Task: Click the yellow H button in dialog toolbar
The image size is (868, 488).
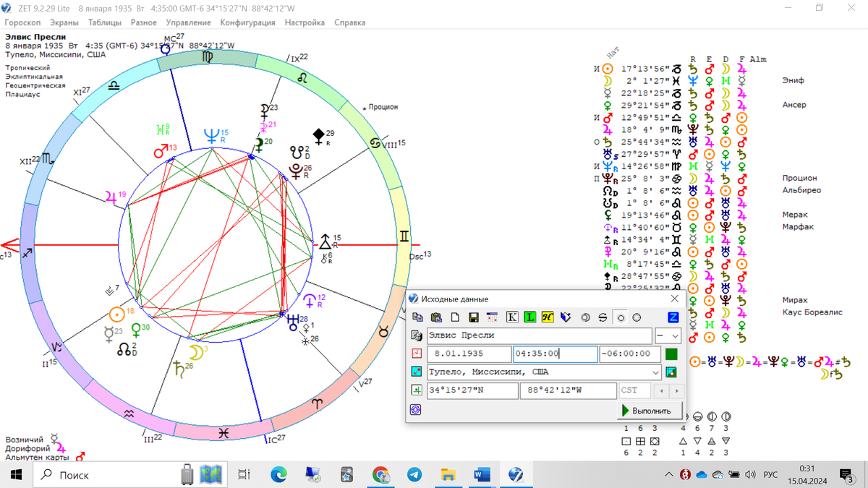Action: coord(548,317)
